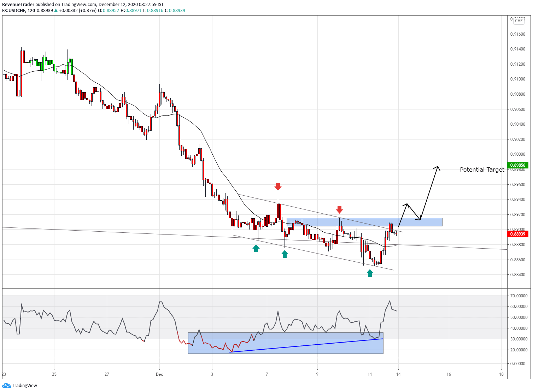The width and height of the screenshot is (533, 392).
Task: Click the 0.90600 price axis label
Action: 517,109
